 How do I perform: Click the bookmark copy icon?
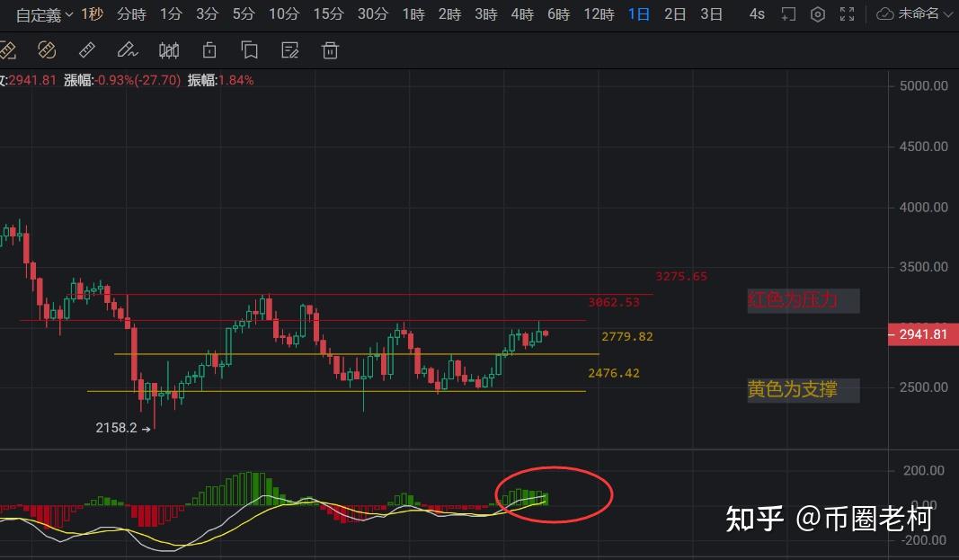click(x=249, y=50)
